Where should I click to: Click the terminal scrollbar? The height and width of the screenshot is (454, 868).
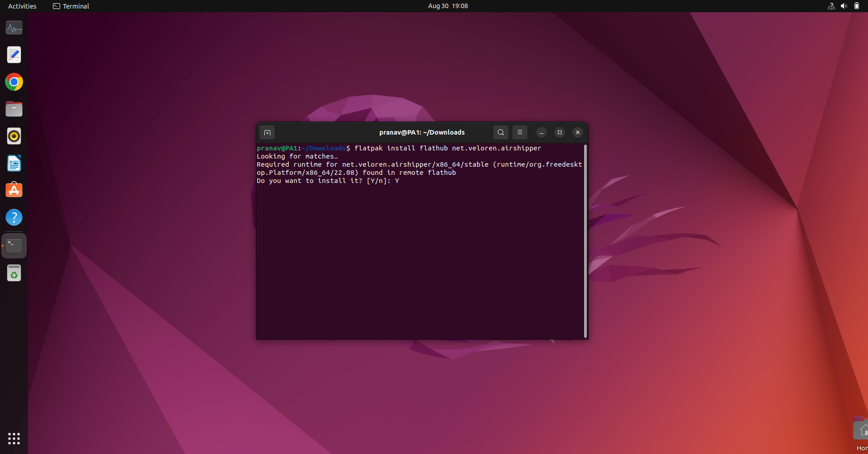pos(585,239)
